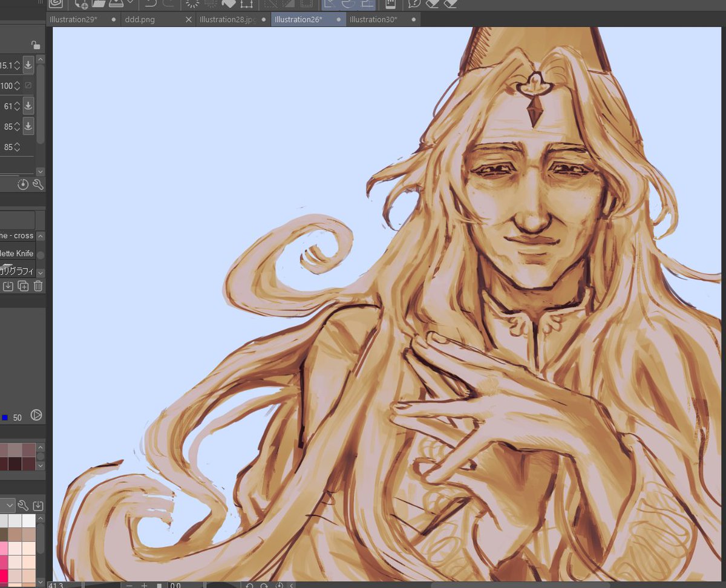The width and height of the screenshot is (726, 588).
Task: Click tool property scrollbar up arrow
Action: coord(40,60)
